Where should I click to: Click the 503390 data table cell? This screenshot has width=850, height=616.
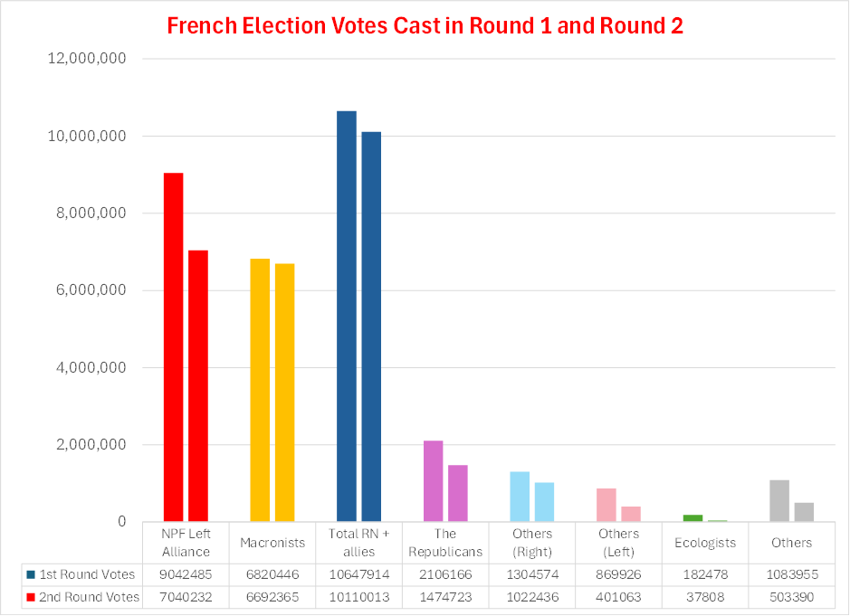point(791,597)
